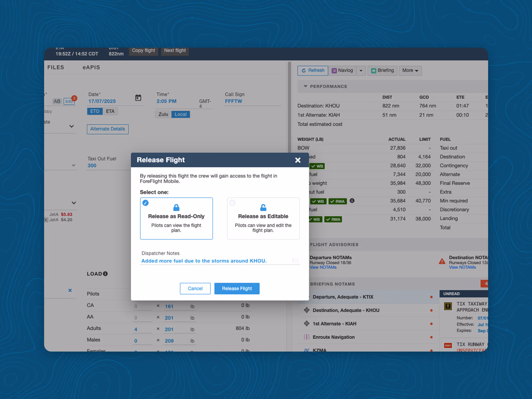Open the More dropdown menu
The width and height of the screenshot is (532, 399).
pyautogui.click(x=410, y=70)
